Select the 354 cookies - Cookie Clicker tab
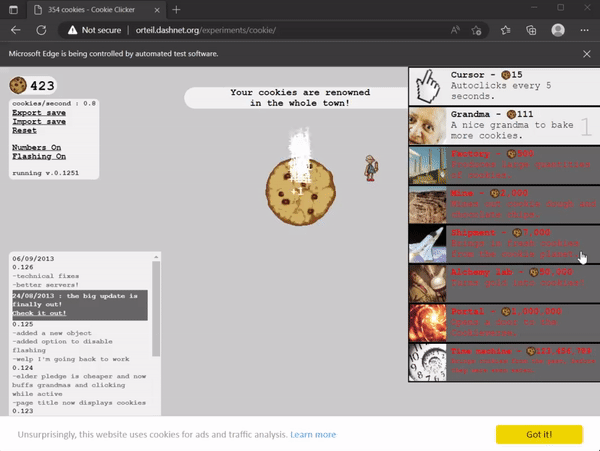 tap(97, 10)
